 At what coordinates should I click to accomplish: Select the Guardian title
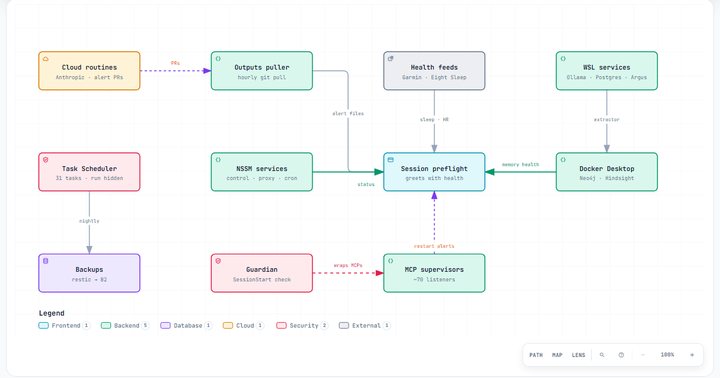[262, 270]
